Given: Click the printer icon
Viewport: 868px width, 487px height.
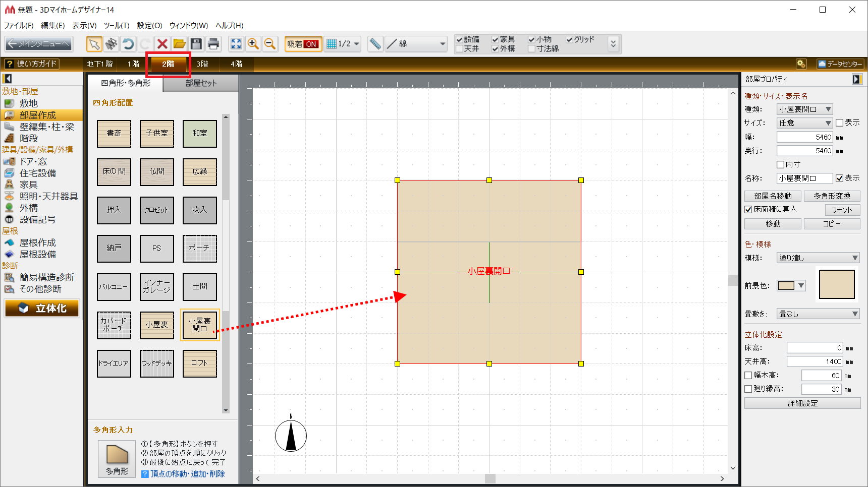Looking at the screenshot, I should click(x=213, y=44).
